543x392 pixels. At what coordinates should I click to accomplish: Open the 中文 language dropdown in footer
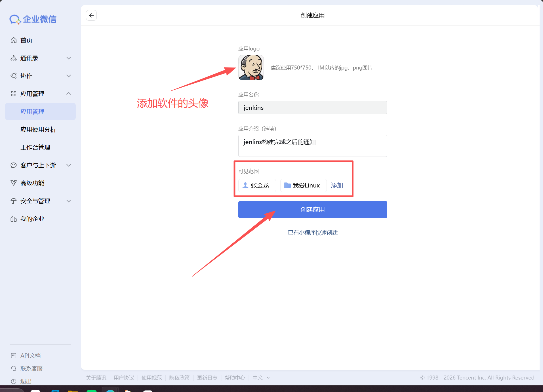click(x=261, y=378)
